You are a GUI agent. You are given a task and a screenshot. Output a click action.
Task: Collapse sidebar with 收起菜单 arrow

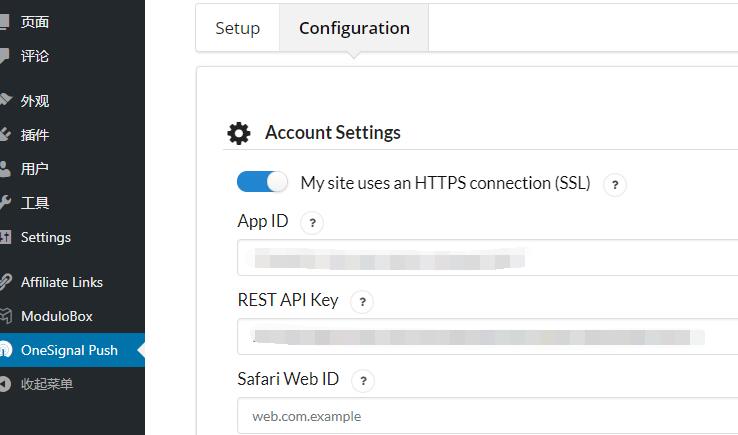click(5, 384)
